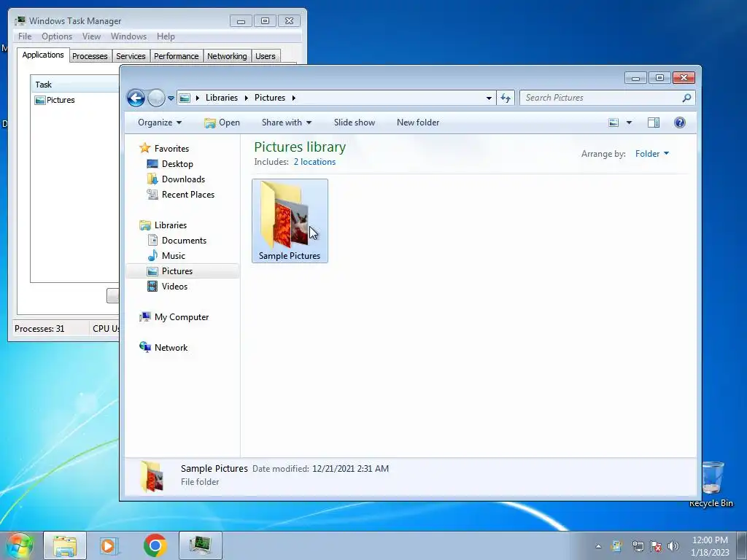Switch to Services tab in Task Manager

coord(131,56)
